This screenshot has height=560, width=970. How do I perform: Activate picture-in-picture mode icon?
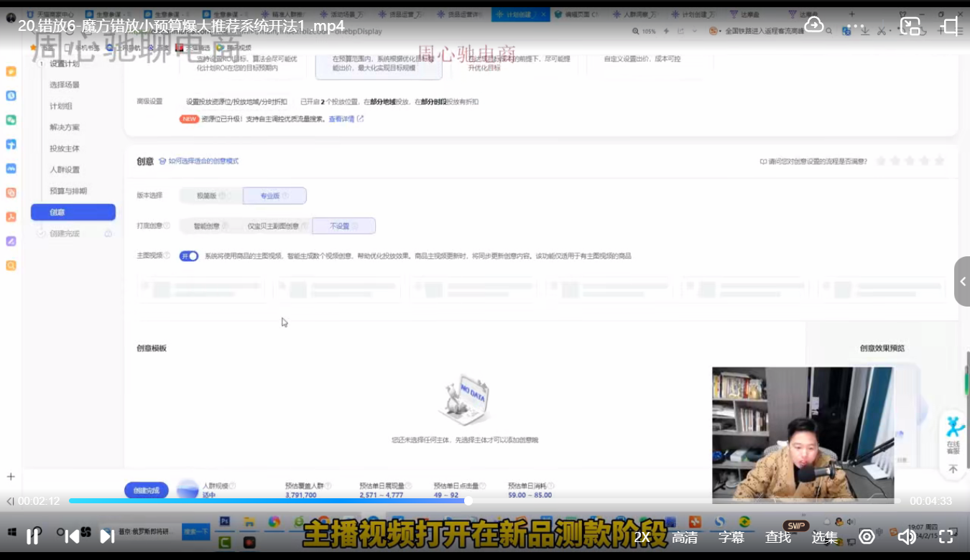pos(910,26)
